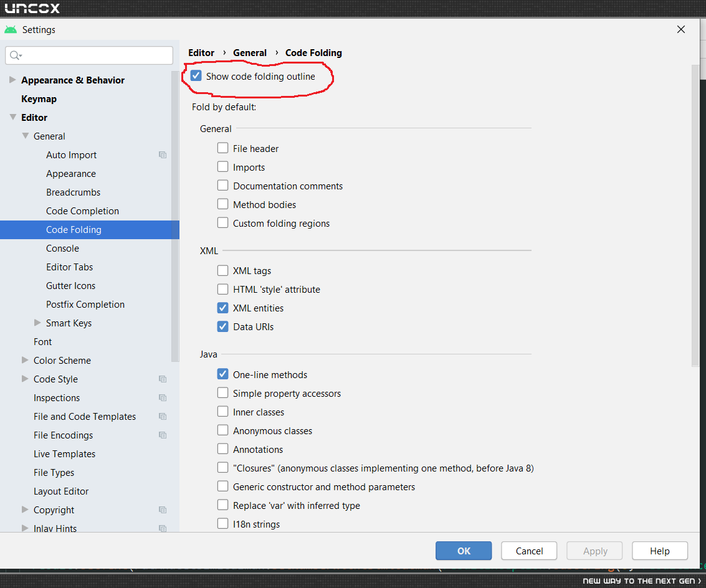Viewport: 706px width, 588px height.
Task: Focus the settings search field
Action: (x=89, y=55)
